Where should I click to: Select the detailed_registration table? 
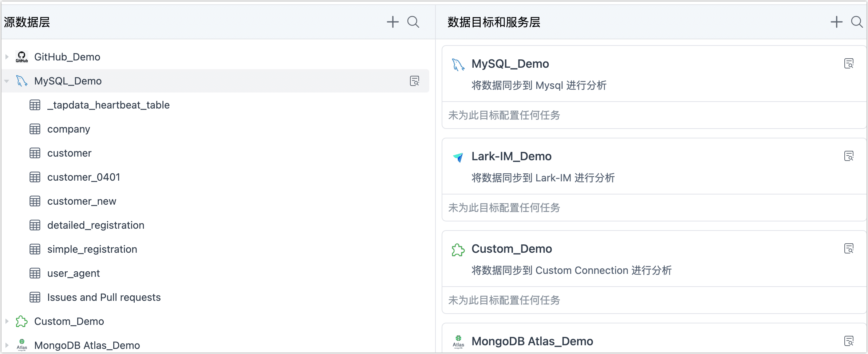click(x=95, y=225)
